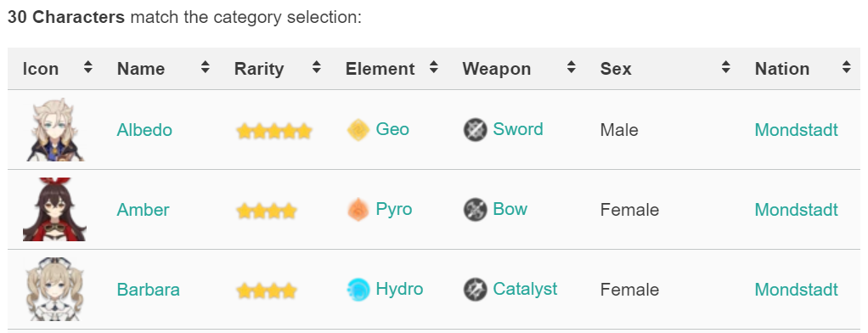
Task: Sort table by the Nation column
Action: pyautogui.click(x=803, y=69)
